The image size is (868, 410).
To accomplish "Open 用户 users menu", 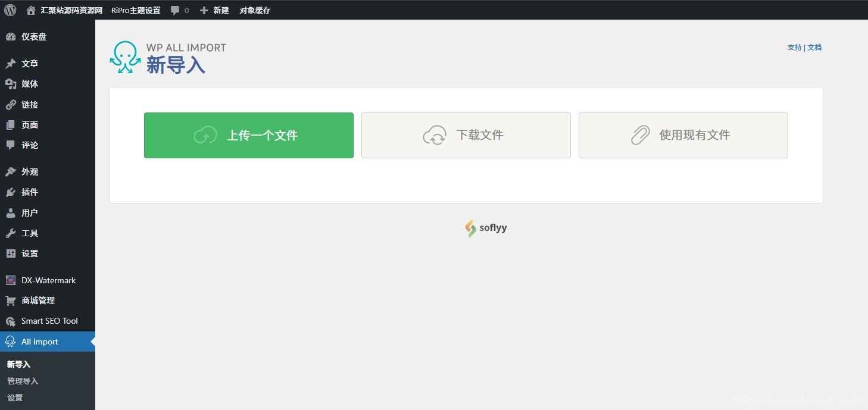I will coord(48,212).
